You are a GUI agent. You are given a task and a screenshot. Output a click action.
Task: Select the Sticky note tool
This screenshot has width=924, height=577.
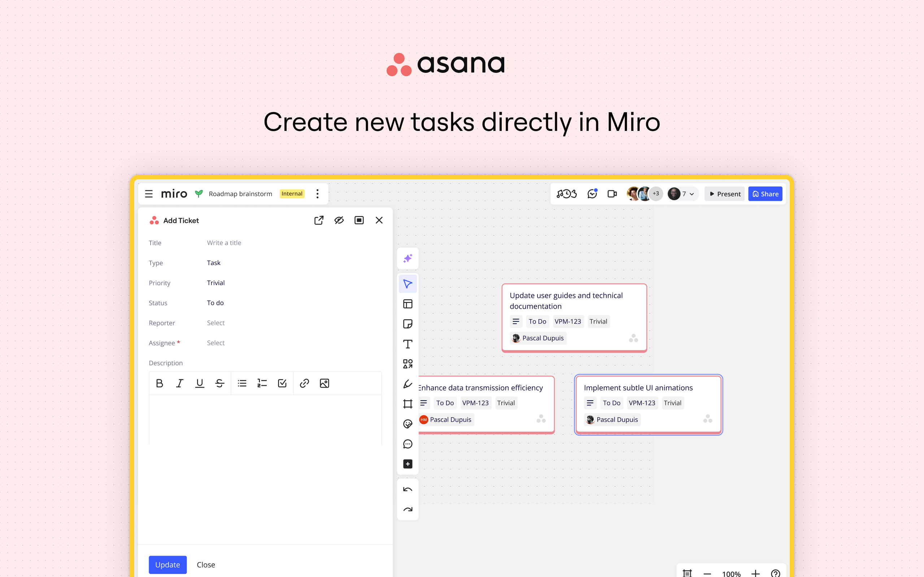click(x=408, y=324)
